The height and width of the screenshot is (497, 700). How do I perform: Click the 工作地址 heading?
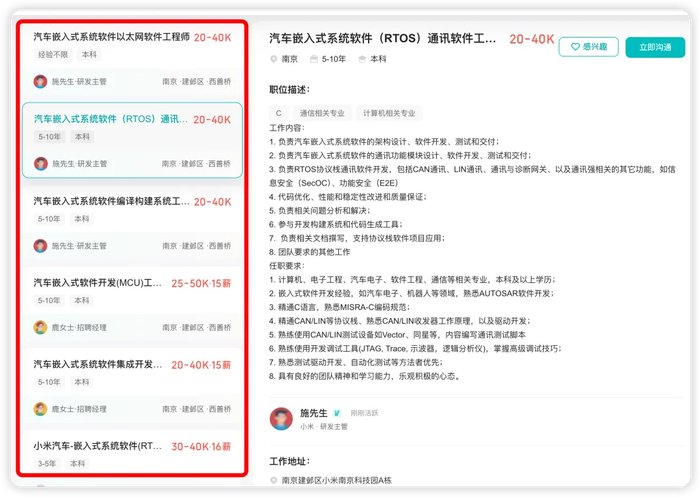tap(289, 461)
